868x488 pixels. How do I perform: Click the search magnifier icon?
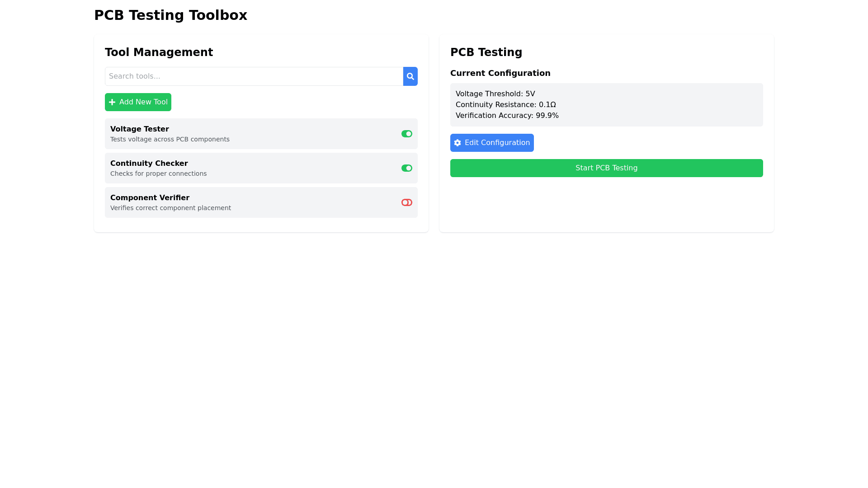pyautogui.click(x=410, y=76)
